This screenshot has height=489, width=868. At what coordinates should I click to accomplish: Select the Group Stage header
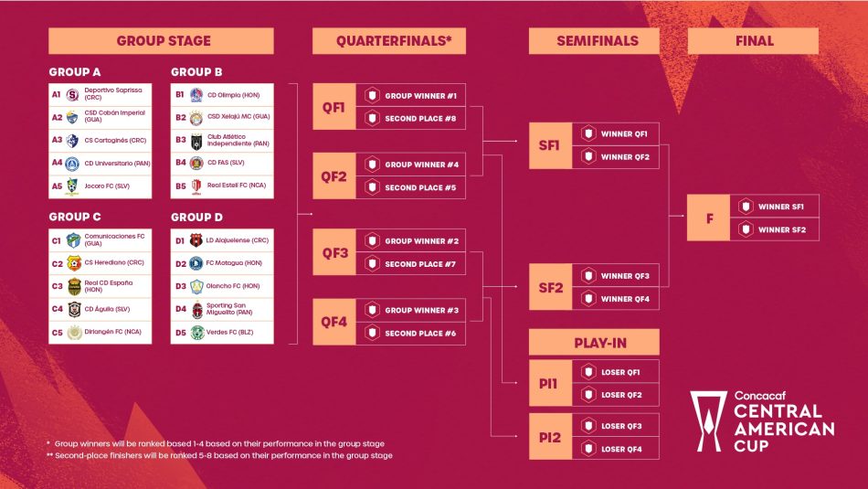(164, 41)
